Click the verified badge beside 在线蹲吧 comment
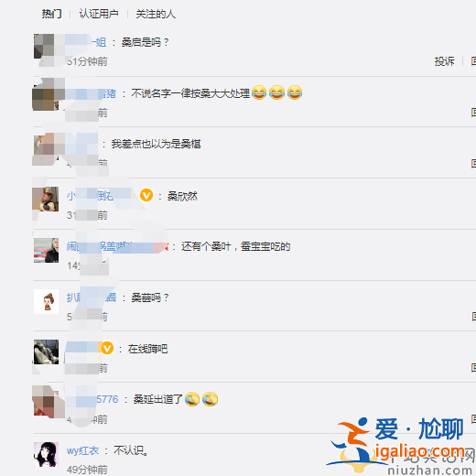 coord(107,348)
